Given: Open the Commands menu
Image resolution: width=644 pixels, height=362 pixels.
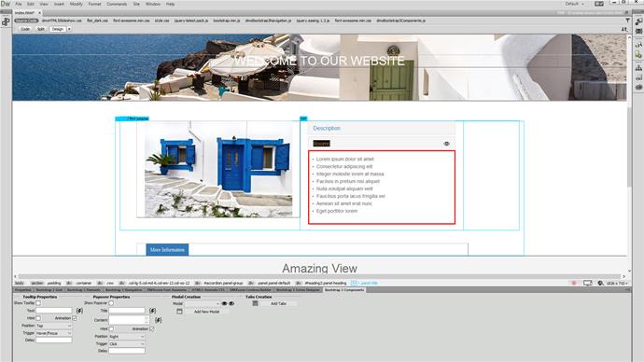Looking at the screenshot, I should [x=117, y=4].
